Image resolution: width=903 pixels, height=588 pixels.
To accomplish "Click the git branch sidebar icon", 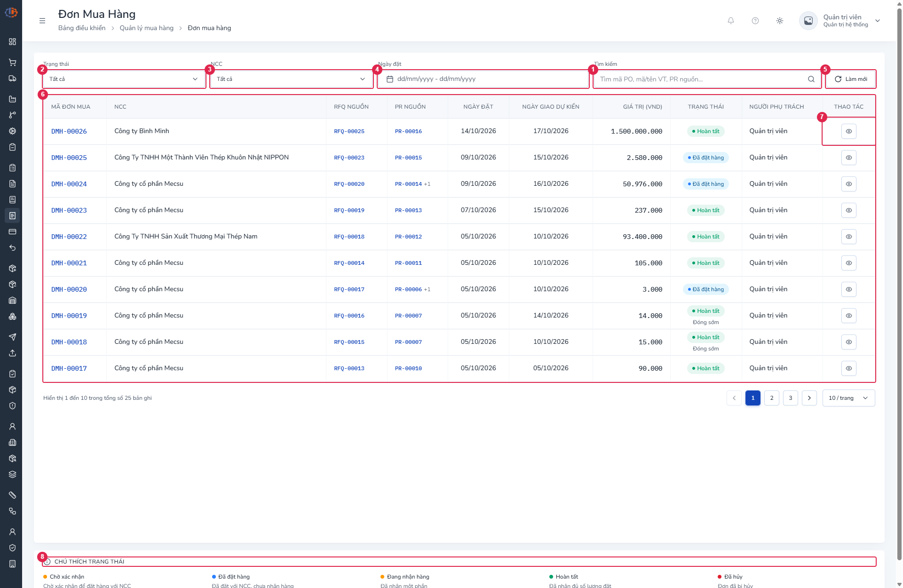I will pyautogui.click(x=13, y=115).
